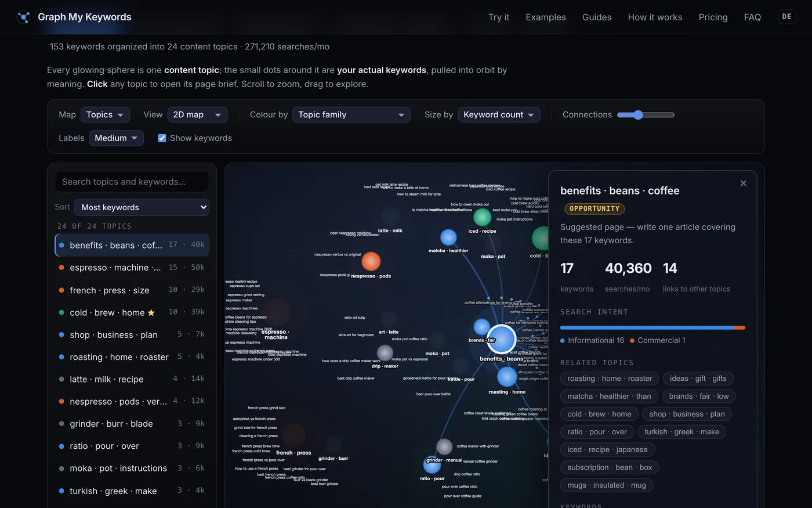
Task: Click the roasting · home · roaster related chip
Action: click(610, 379)
